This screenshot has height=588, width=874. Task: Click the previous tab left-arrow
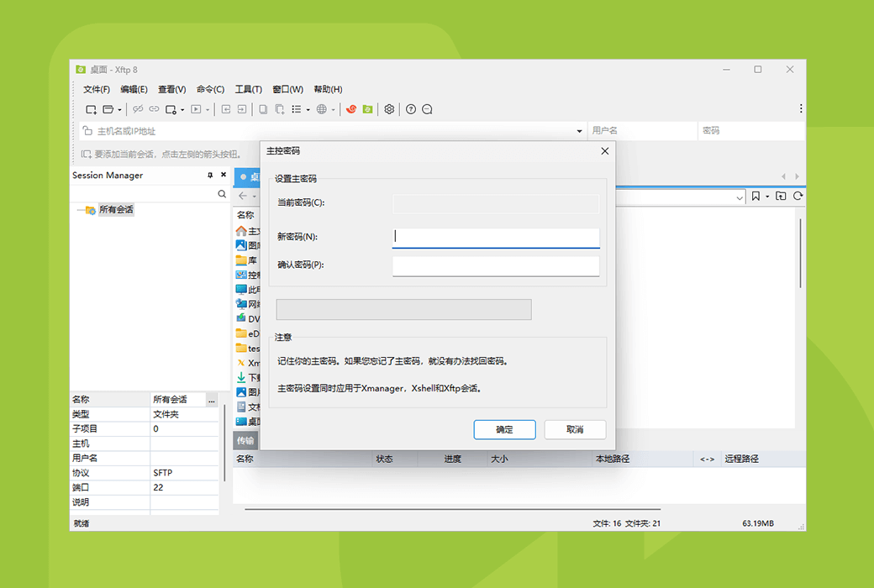tap(784, 176)
